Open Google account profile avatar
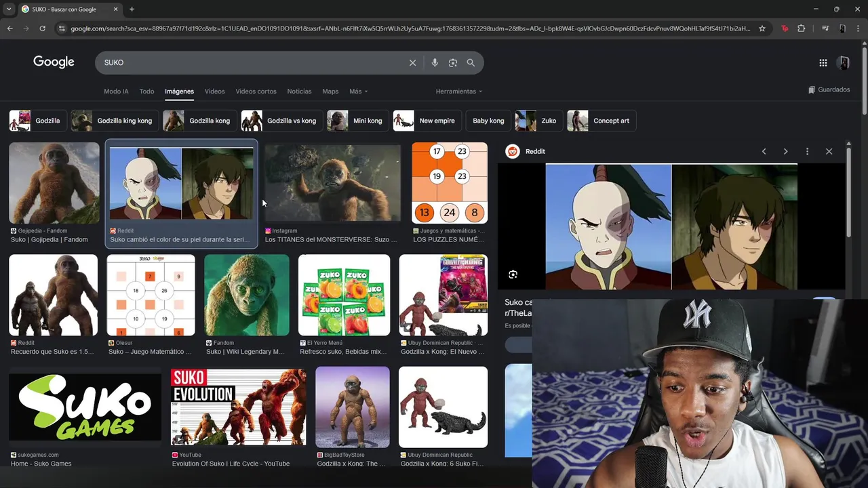868x488 pixels. [x=844, y=62]
